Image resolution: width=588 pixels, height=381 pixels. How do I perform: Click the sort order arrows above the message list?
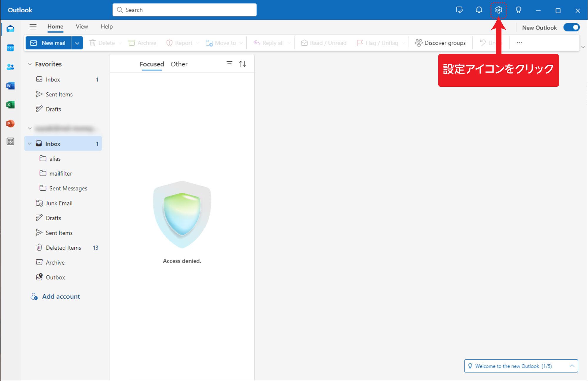pos(243,63)
